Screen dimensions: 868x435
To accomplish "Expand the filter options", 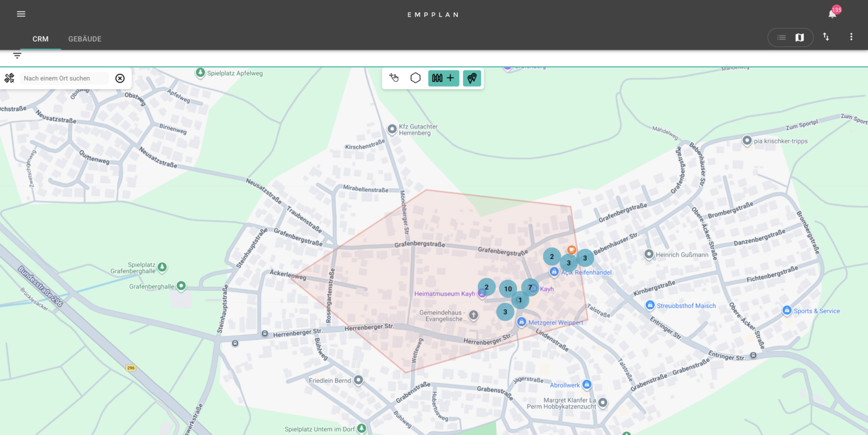I will click(17, 56).
